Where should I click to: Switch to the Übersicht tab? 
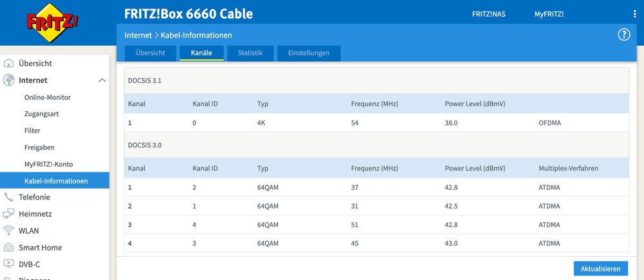click(150, 53)
